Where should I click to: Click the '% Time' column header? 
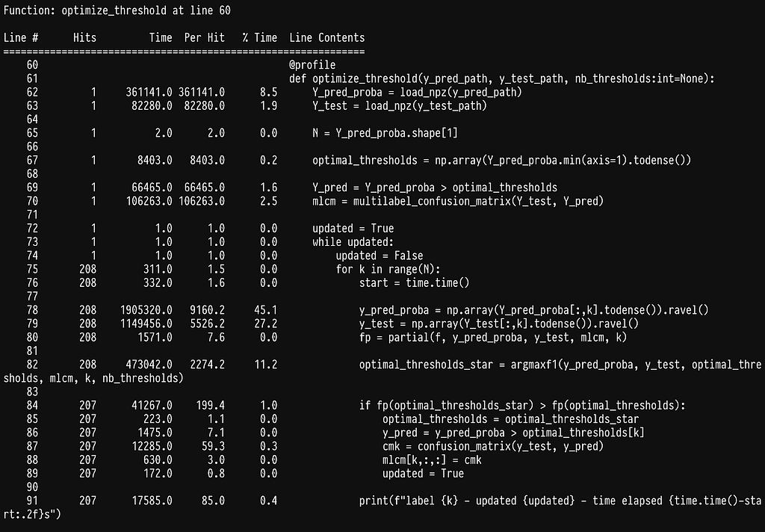259,37
